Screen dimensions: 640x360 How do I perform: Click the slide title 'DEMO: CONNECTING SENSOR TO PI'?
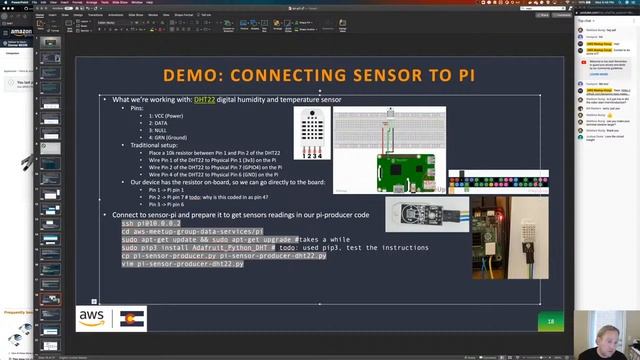coord(319,75)
